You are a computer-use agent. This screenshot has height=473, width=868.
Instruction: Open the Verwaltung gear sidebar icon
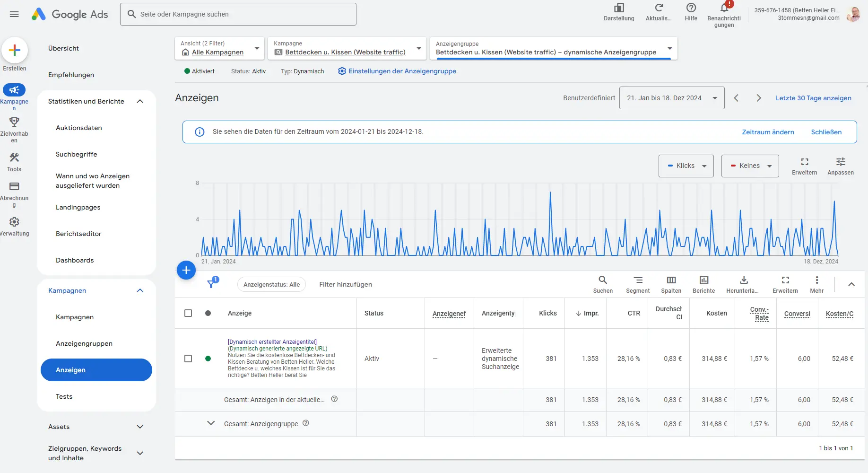[x=14, y=222]
